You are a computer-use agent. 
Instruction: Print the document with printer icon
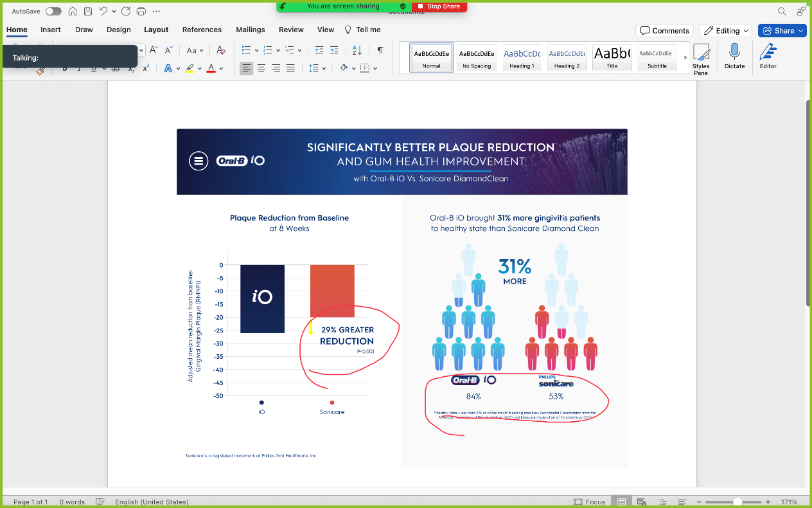141,12
